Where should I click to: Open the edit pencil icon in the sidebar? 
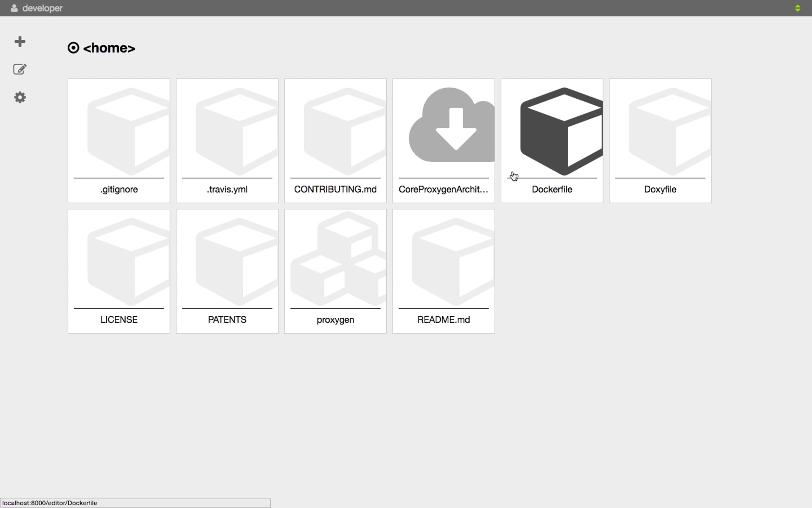(20, 69)
